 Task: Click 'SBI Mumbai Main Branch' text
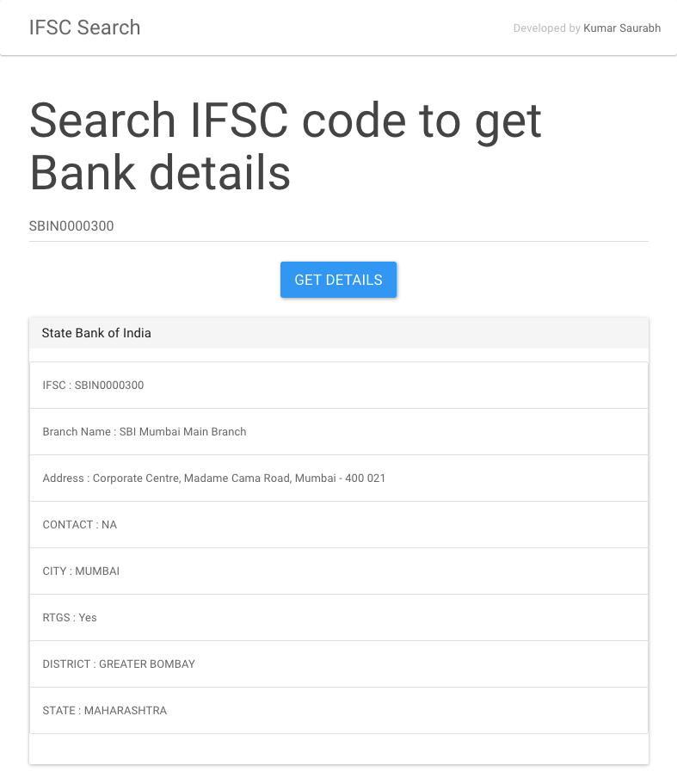pyautogui.click(x=183, y=431)
